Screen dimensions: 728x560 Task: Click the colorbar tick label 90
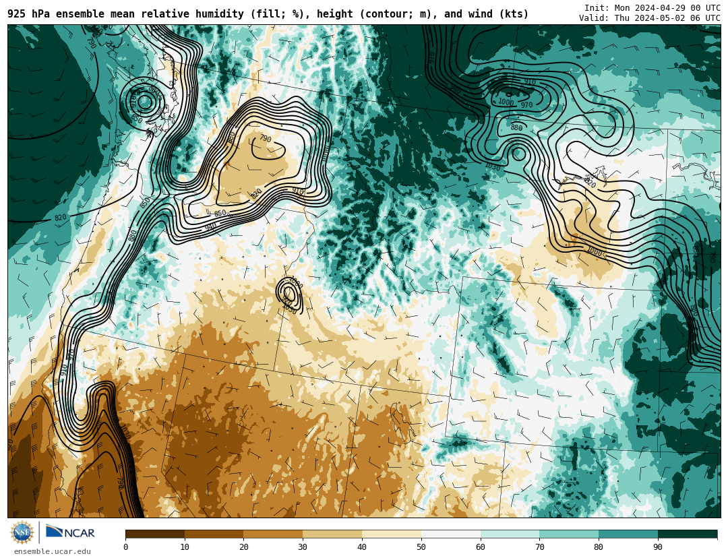(x=658, y=547)
